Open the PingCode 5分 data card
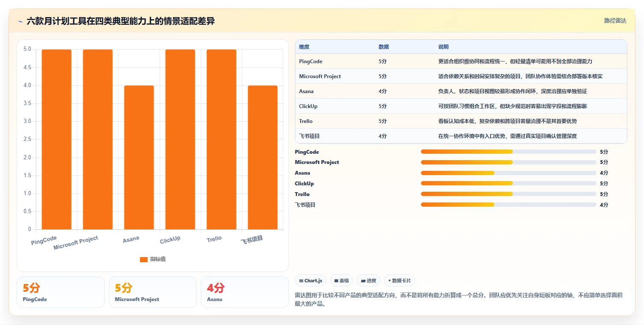The image size is (644, 325). coord(61,292)
